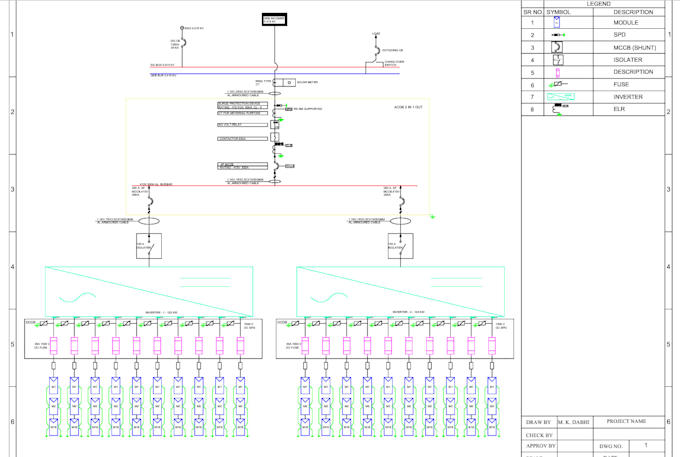This screenshot has height=457, width=680.
Task: Click the LEGEND title text
Action: pyautogui.click(x=598, y=3)
